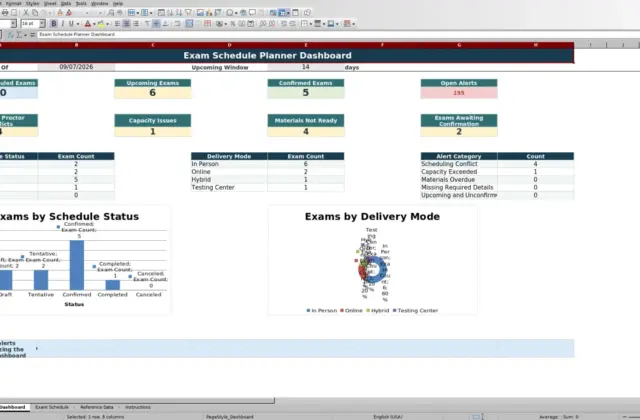Click the Font Color red A swatch
Image resolution: width=640 pixels, height=420 pixels.
click(87, 24)
